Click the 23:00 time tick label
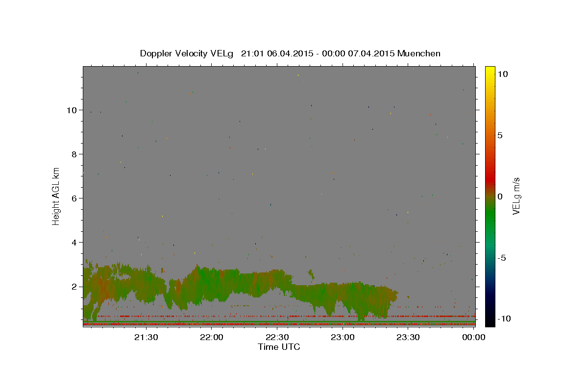 pos(343,337)
